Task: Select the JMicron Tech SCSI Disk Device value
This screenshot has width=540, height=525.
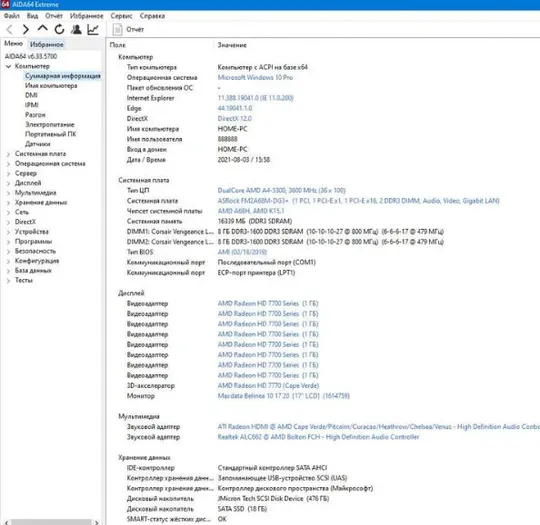Action: (273, 498)
